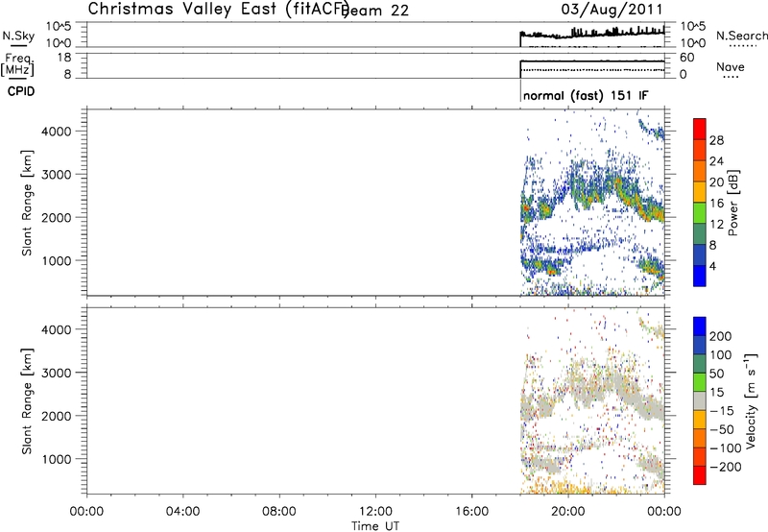Click the '08:00' time axis label

click(279, 512)
